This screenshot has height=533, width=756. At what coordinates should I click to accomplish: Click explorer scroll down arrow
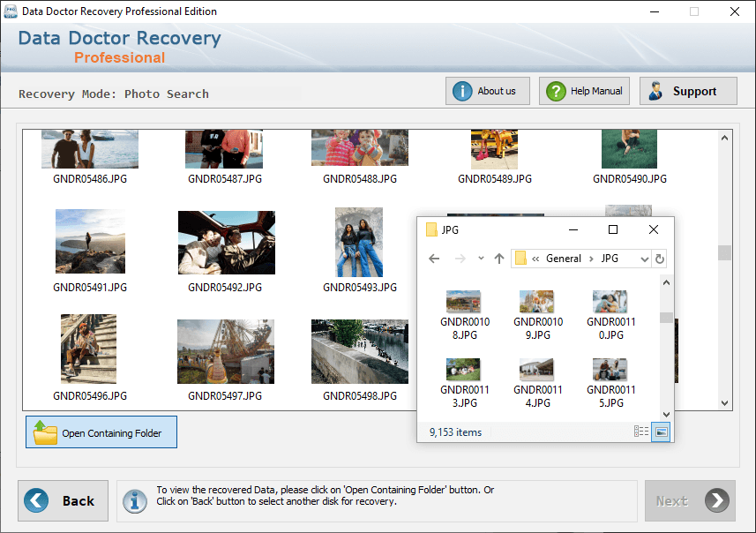[666, 415]
